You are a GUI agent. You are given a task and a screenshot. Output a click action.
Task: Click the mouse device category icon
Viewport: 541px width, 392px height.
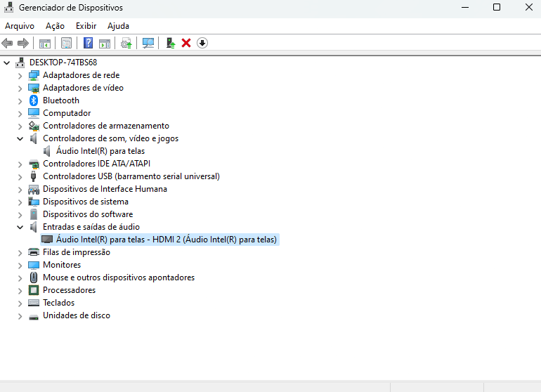(34, 277)
